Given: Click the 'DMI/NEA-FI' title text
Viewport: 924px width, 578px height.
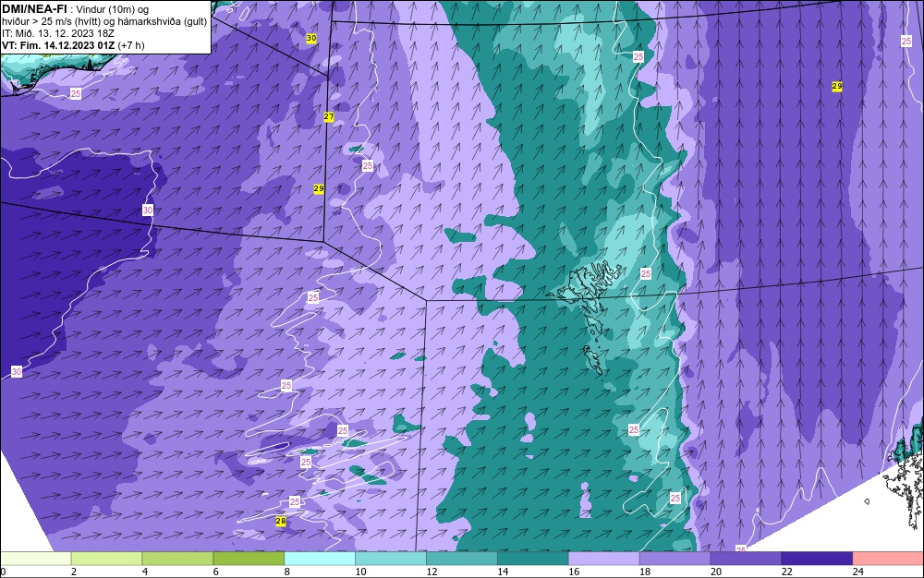Looking at the screenshot, I should point(34,9).
